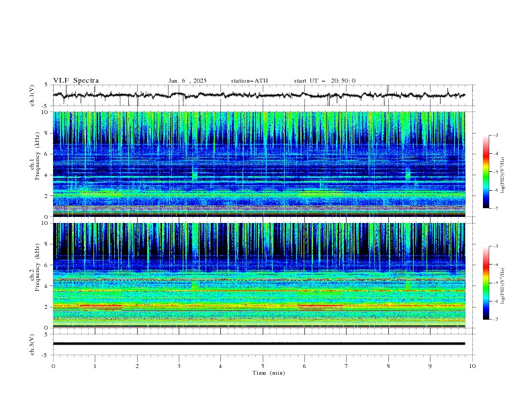Pick the ch.1 PSD color scale bar
532x411 pixels.
click(x=486, y=172)
